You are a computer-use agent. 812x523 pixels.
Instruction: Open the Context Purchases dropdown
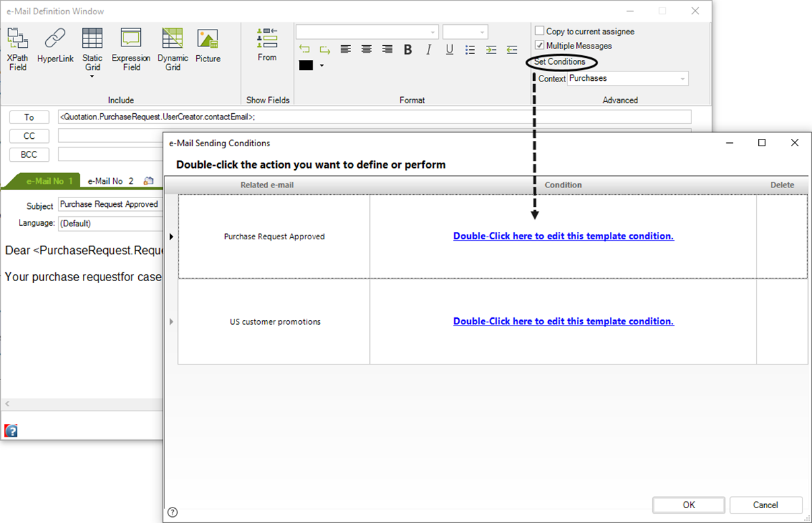(683, 78)
